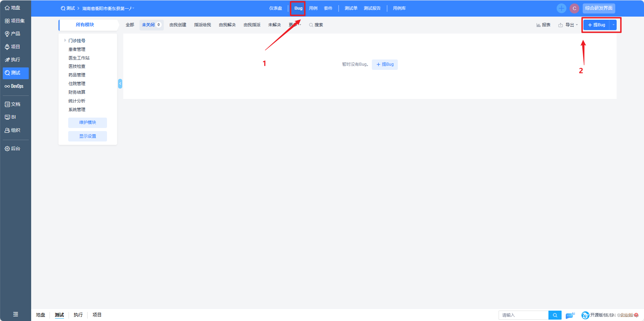Filter bugs by 指派给我
The width and height of the screenshot is (644, 321).
click(x=203, y=25)
